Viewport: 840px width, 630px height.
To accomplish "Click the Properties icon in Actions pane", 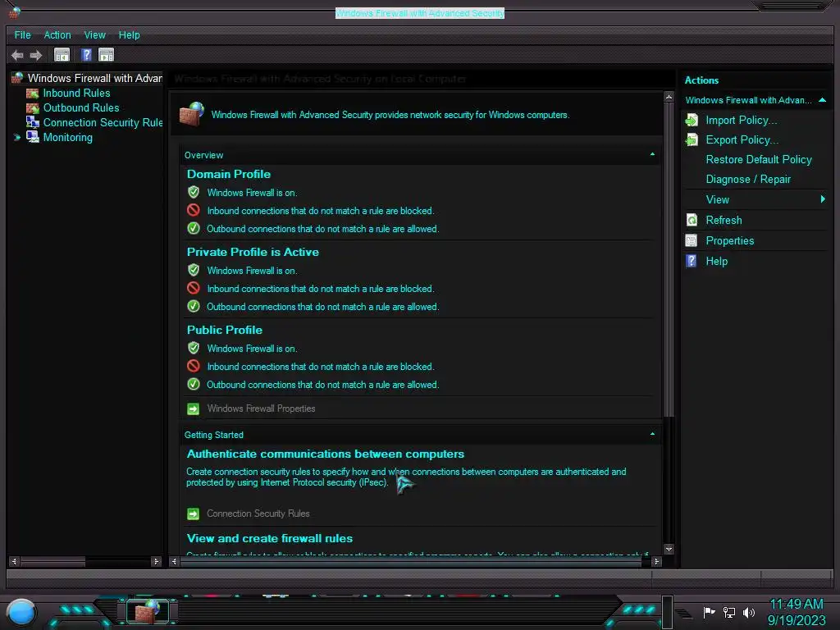I will click(x=692, y=240).
